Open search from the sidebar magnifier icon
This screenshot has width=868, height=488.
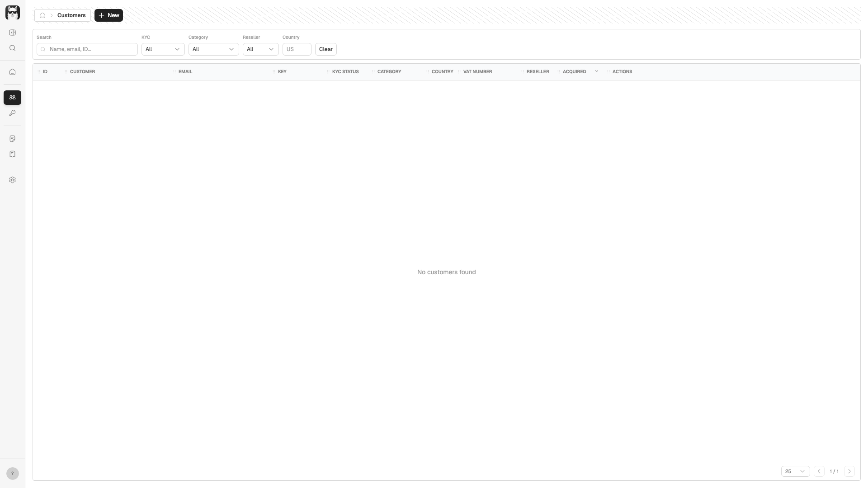click(12, 48)
